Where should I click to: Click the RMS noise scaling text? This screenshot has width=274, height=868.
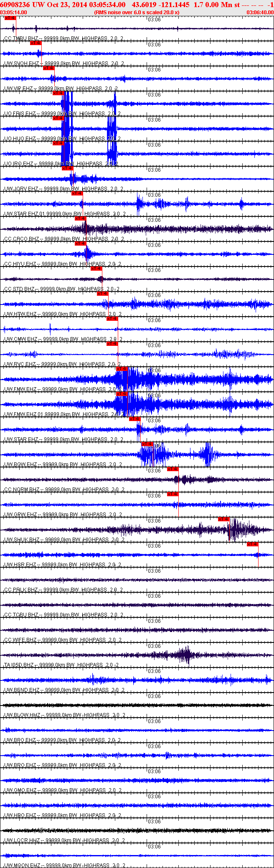[x=137, y=13]
